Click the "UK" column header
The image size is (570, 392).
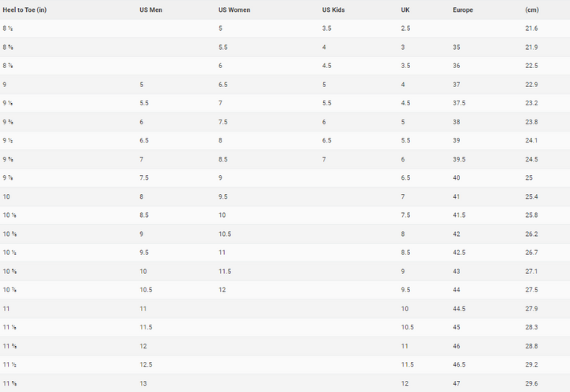tap(405, 10)
